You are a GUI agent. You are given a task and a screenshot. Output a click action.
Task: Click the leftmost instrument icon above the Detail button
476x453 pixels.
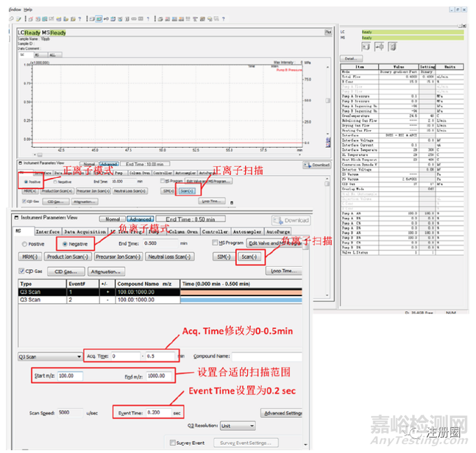click(365, 46)
